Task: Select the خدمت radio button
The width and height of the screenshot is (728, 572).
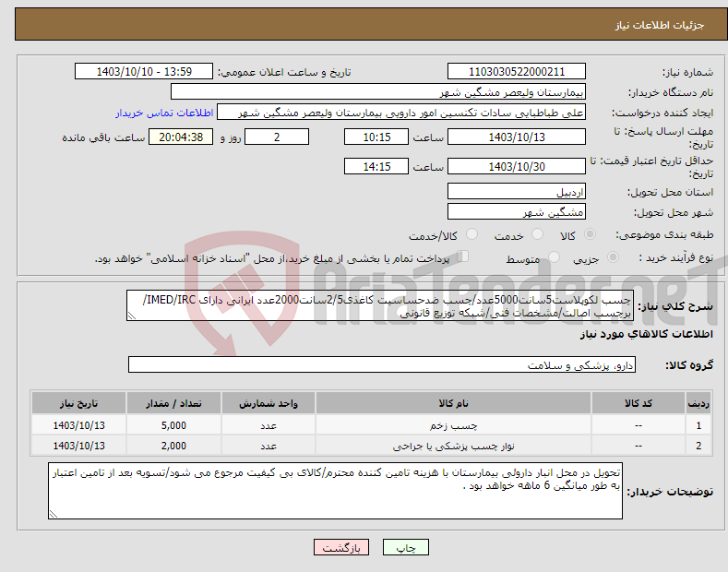Action: [537, 234]
